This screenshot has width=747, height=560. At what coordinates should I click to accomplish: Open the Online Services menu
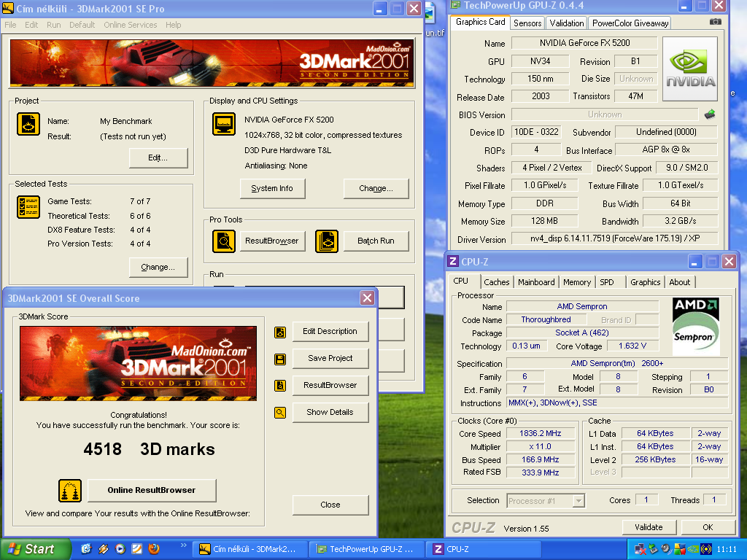click(131, 25)
